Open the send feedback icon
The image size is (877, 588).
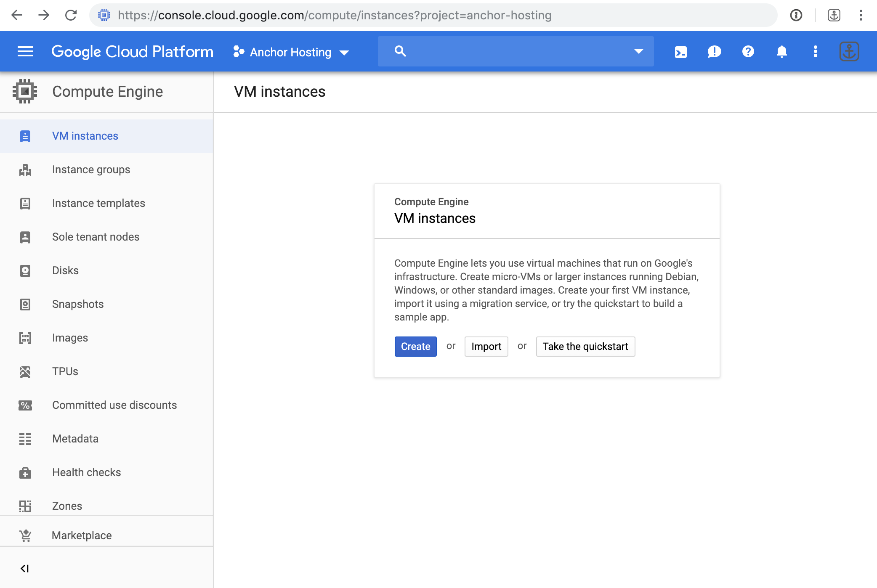pos(715,52)
